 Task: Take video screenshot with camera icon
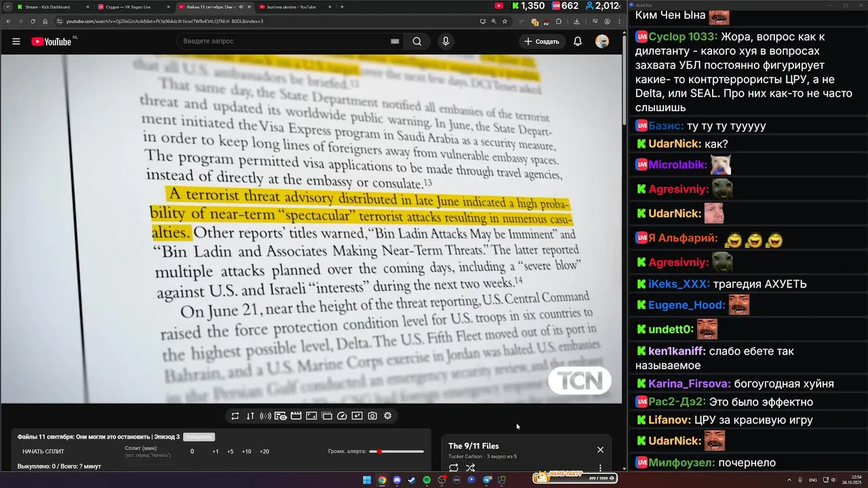point(372,416)
